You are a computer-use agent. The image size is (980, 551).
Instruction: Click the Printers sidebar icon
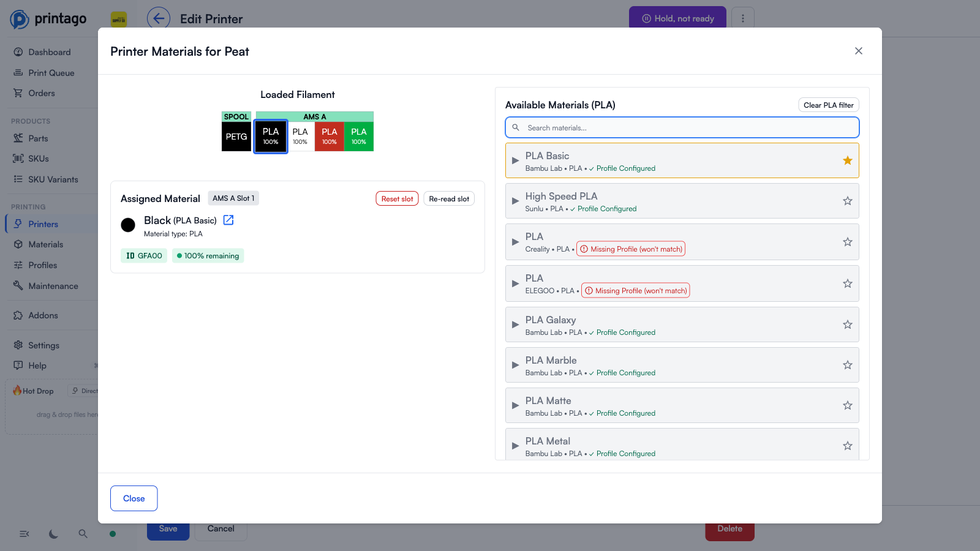(18, 224)
